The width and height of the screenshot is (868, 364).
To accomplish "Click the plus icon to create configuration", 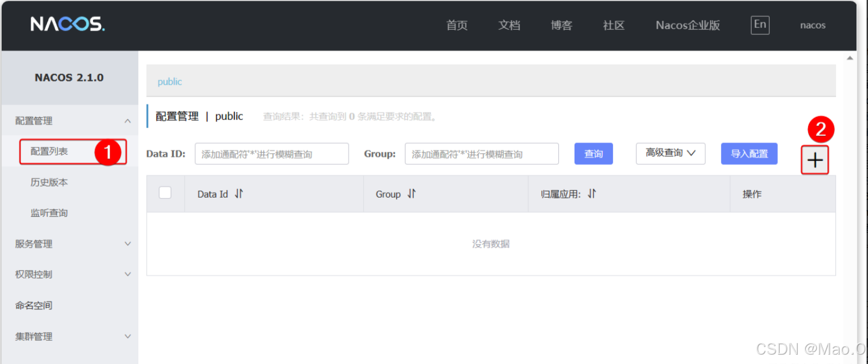I will 815,160.
